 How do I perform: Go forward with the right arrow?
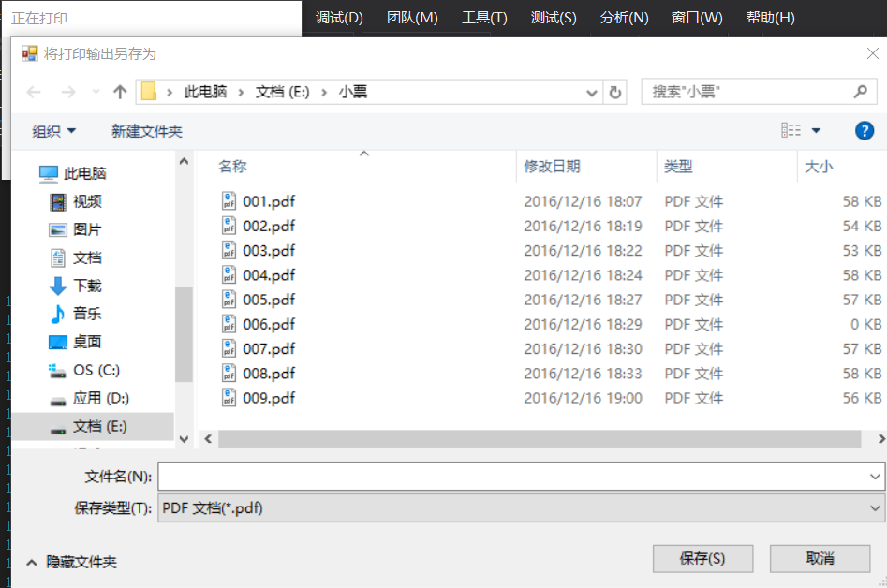click(x=67, y=92)
